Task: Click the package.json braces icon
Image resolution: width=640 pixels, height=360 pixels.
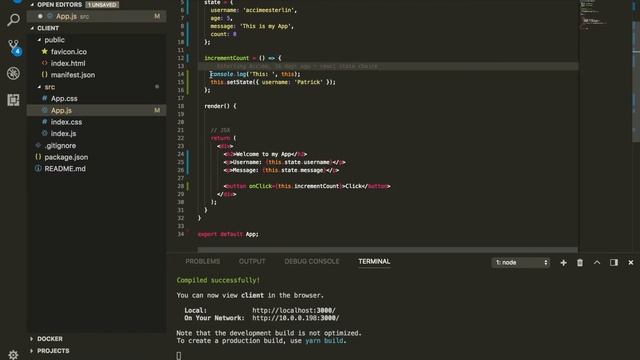Action: 38,157
